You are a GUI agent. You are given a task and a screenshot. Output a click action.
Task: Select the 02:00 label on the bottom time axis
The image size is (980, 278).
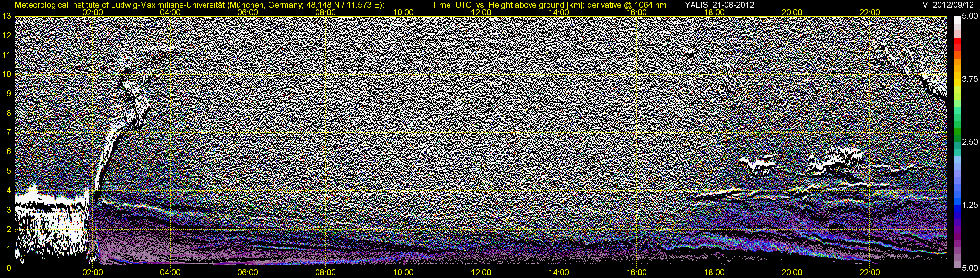click(92, 273)
